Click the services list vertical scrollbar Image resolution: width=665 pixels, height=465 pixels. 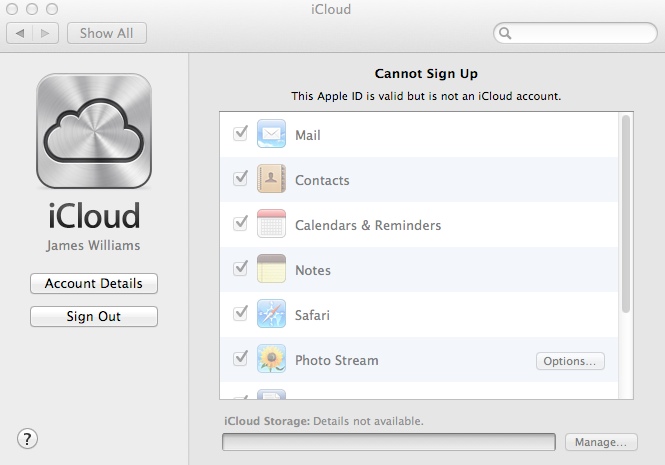[x=626, y=214]
